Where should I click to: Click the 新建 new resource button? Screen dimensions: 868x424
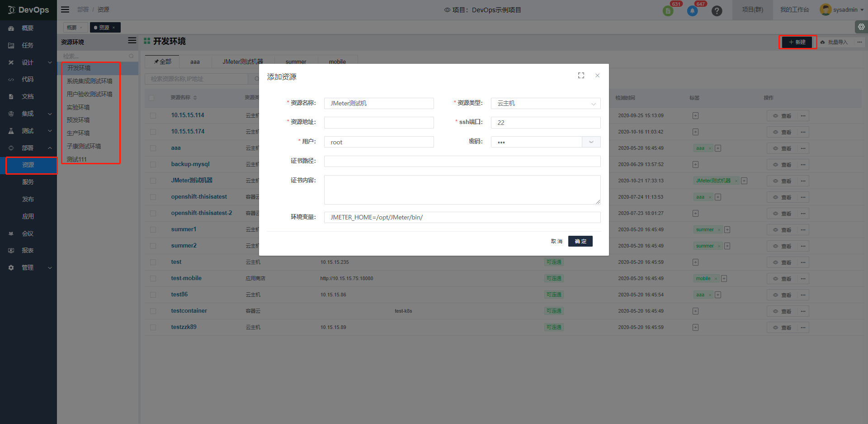[797, 42]
